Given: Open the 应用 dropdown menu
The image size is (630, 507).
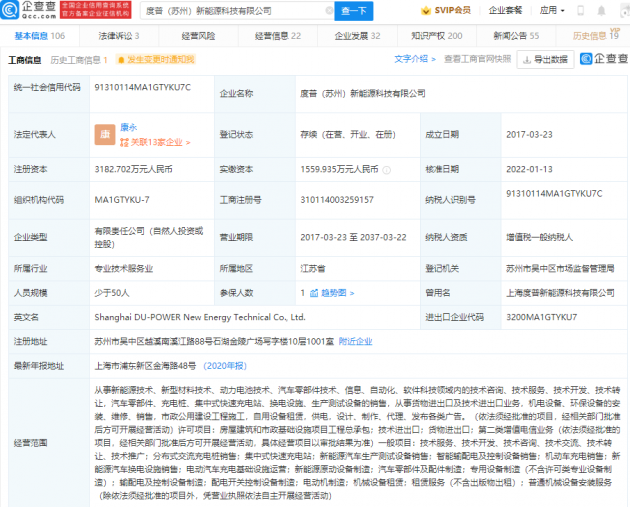Looking at the screenshot, I should pyautogui.click(x=552, y=10).
